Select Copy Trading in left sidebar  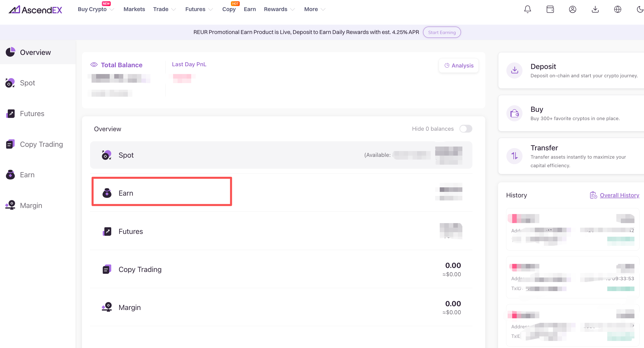point(41,144)
